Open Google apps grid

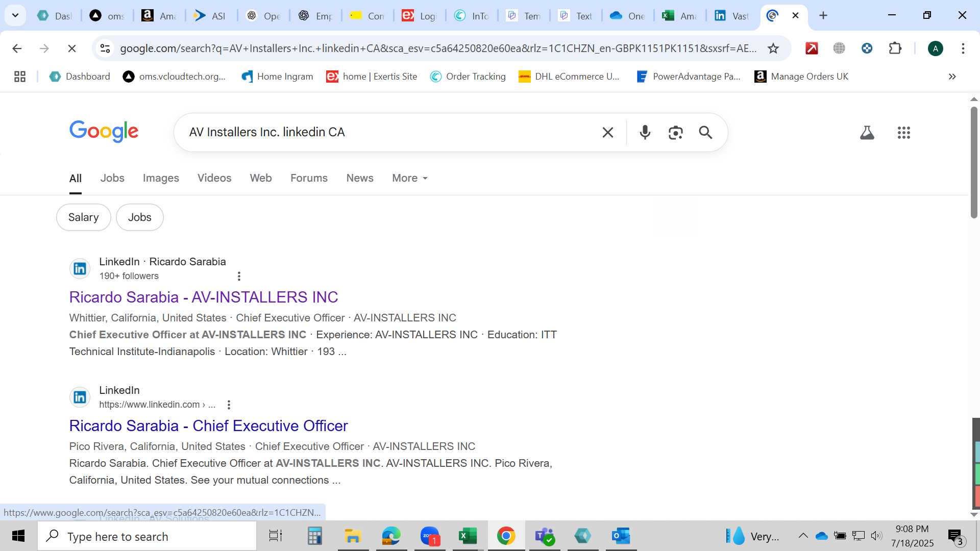pos(904,133)
